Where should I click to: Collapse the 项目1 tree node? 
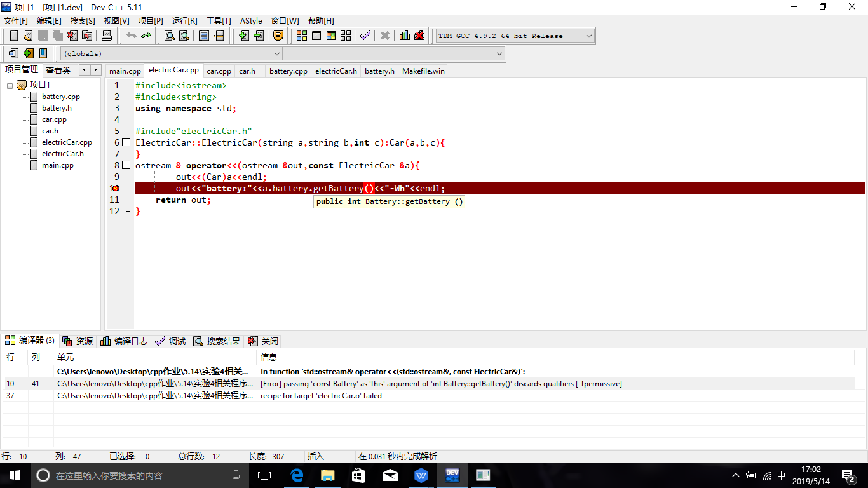[x=10, y=85]
